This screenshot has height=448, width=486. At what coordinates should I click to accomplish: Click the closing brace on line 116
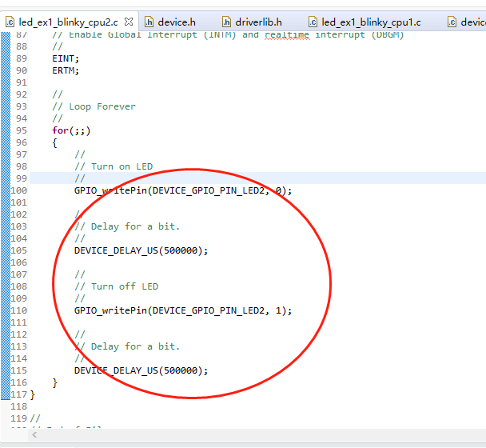pyautogui.click(x=55, y=383)
